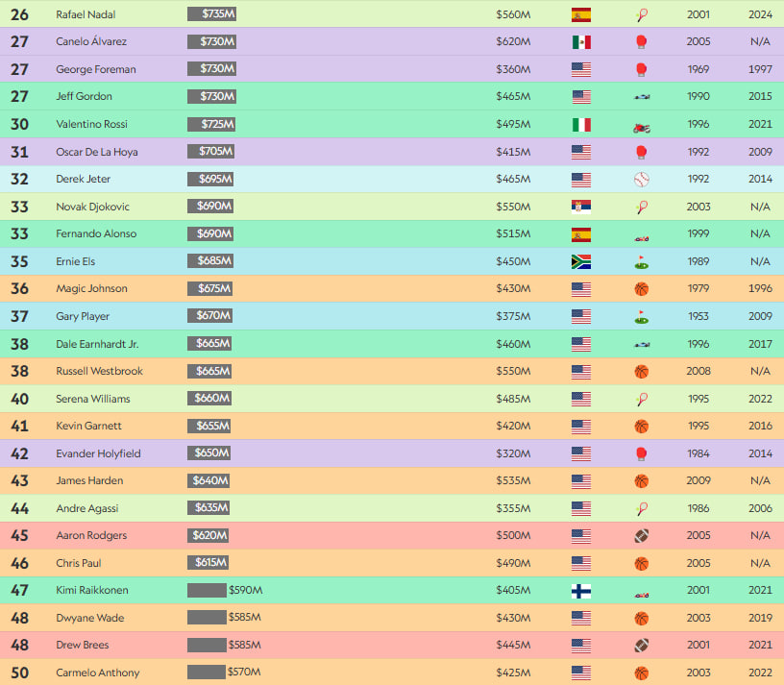Click rank number 42 for Evander Holyfield
The height and width of the screenshot is (685, 784).
pyautogui.click(x=19, y=453)
